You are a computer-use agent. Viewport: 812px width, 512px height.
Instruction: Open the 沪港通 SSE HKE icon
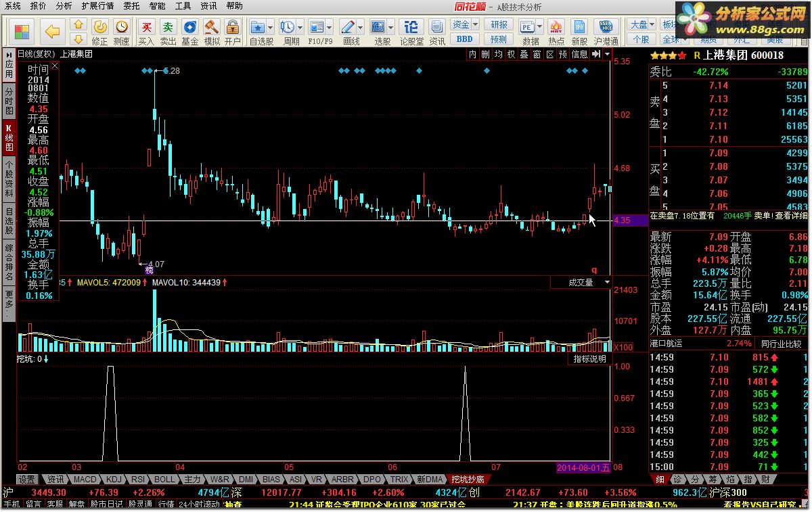(606, 27)
